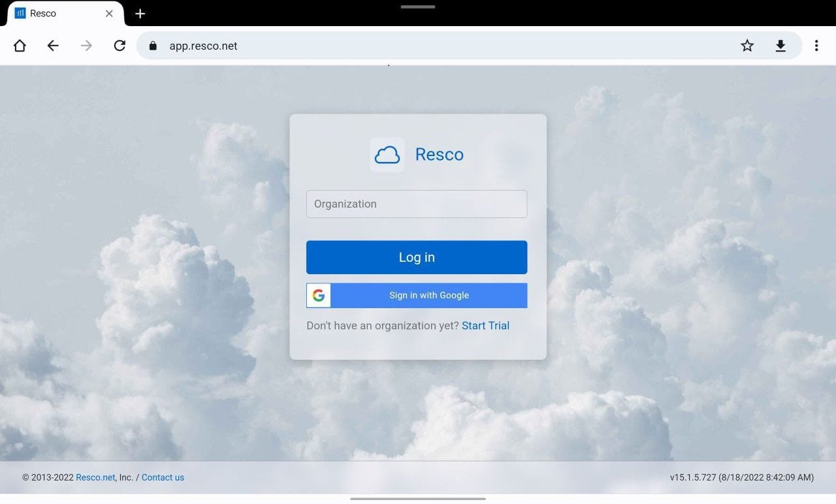This screenshot has height=504, width=836.
Task: Open a new tab with plus icon
Action: [140, 14]
